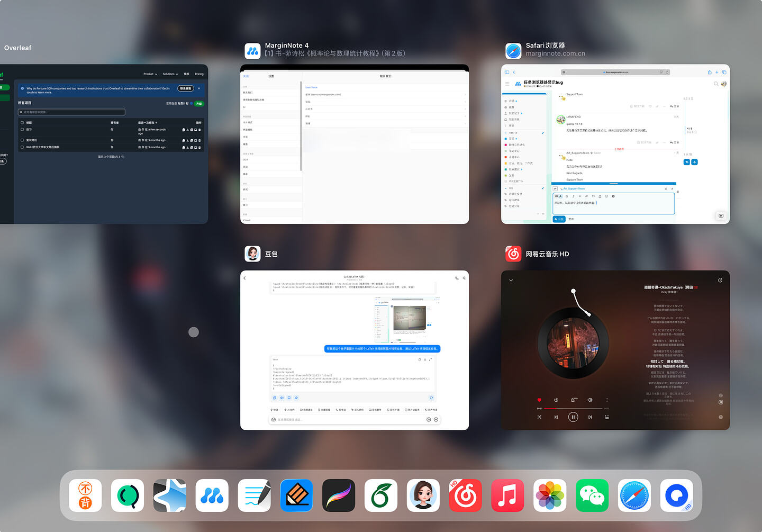Launch the blue star app in the dock
This screenshot has width=762, height=532.
tap(170, 495)
